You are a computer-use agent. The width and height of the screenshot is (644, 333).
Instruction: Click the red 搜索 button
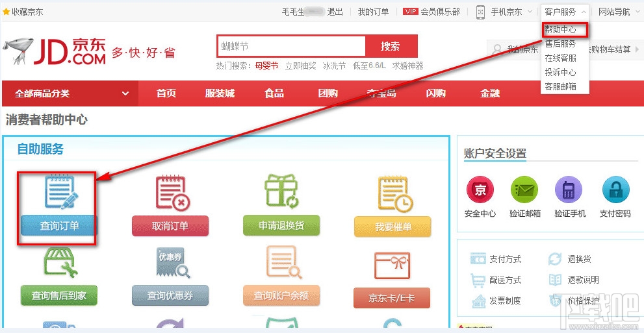click(391, 46)
